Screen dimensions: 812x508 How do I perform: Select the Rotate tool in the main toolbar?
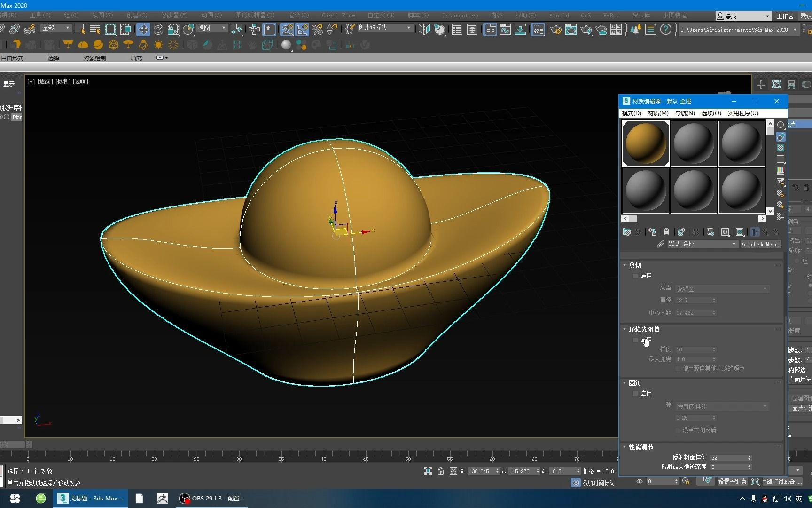[x=158, y=29]
